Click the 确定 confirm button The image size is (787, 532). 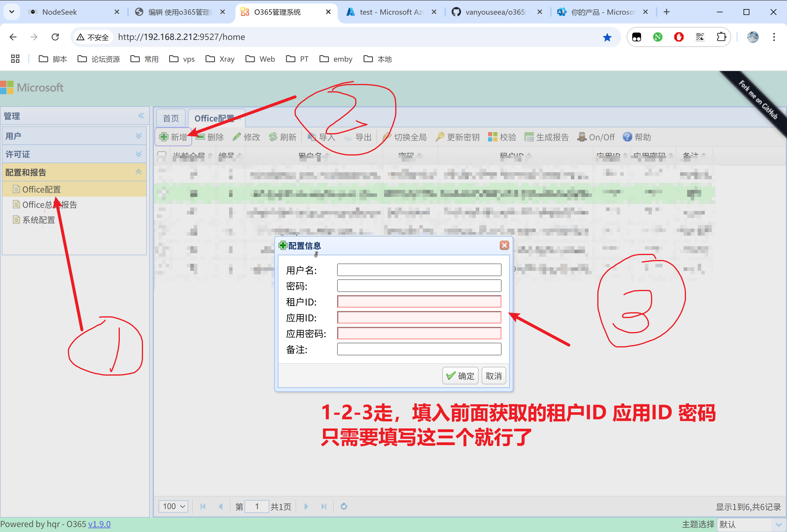pos(460,376)
